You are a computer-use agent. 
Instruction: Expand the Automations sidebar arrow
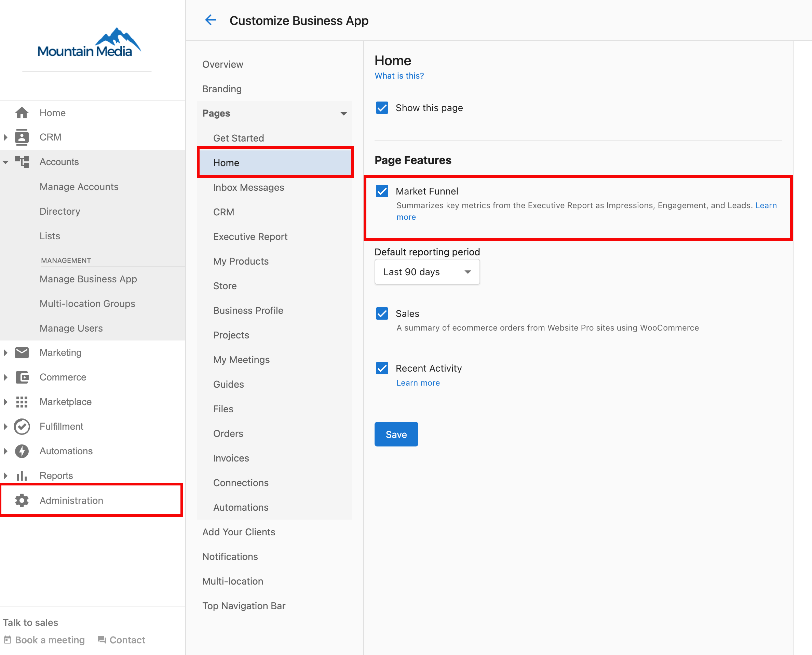(6, 451)
